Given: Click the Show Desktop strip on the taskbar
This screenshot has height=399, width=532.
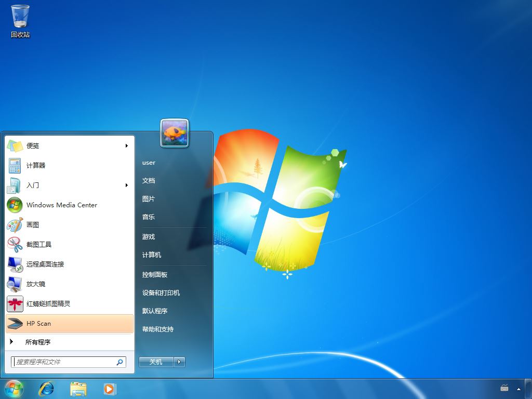Looking at the screenshot, I should pos(528,389).
